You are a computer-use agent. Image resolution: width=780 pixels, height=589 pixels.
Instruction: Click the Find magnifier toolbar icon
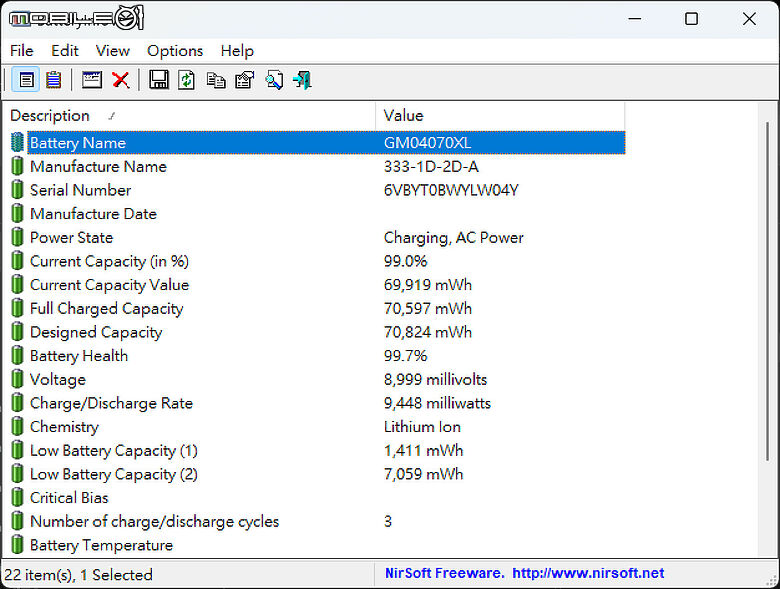pos(274,80)
